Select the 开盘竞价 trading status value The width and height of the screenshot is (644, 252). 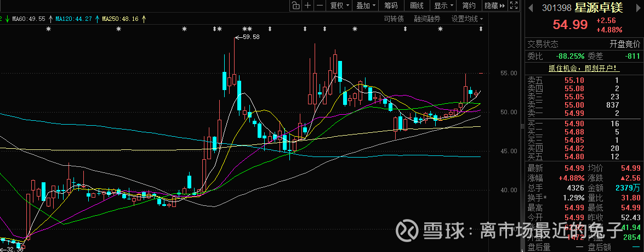tap(624, 44)
